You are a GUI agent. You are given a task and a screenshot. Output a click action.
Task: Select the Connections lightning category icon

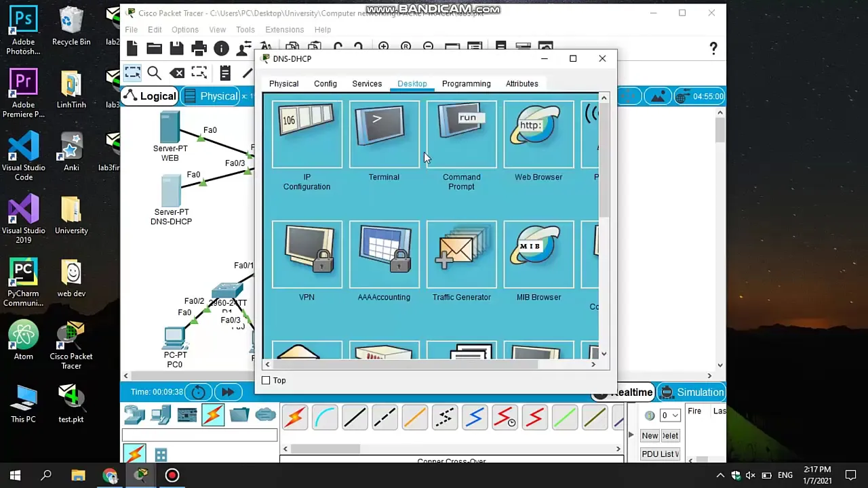[x=213, y=414]
